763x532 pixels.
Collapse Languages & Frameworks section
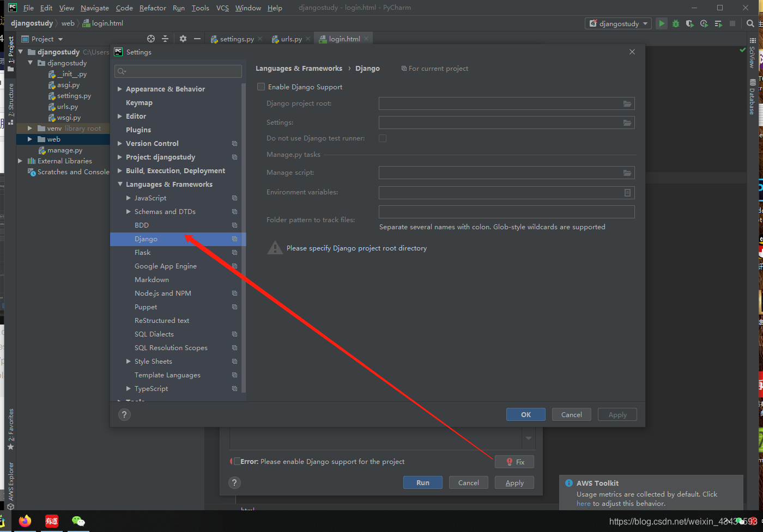pos(120,184)
